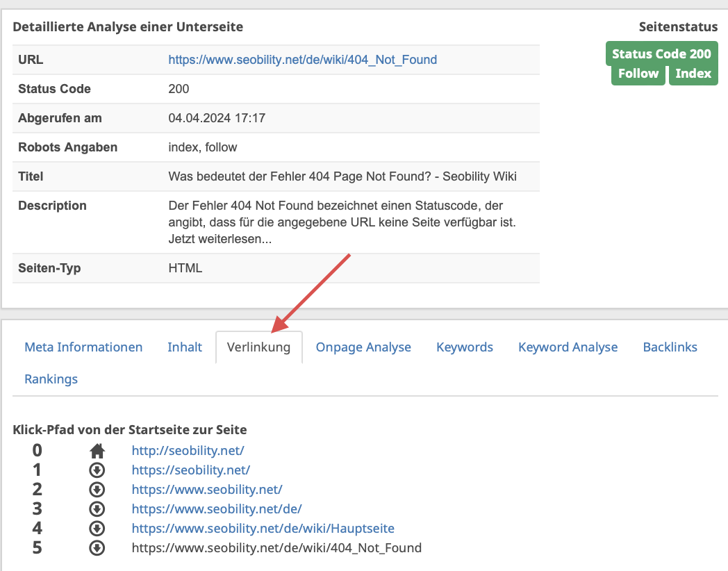The width and height of the screenshot is (728, 571).
Task: Click the 'Description' row label
Action: [x=53, y=206]
